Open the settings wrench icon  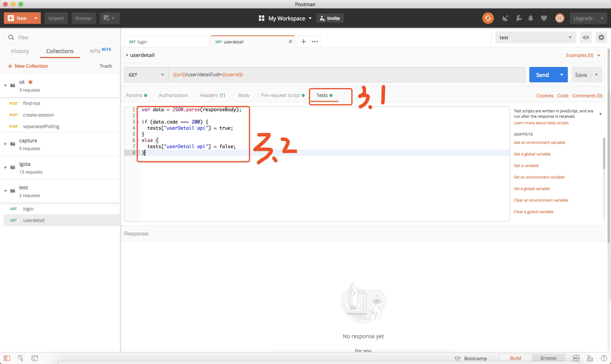point(519,18)
